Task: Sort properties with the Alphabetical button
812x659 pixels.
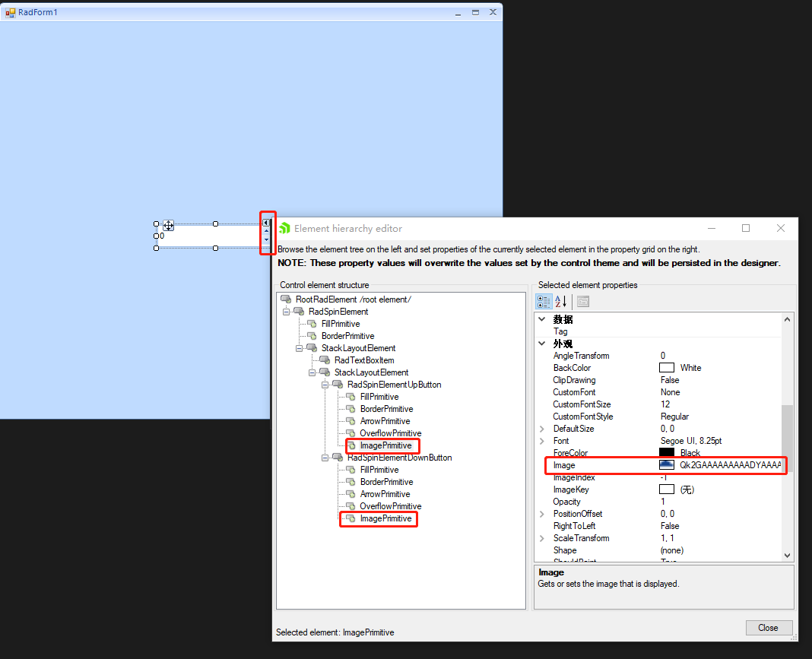Action: pos(561,302)
